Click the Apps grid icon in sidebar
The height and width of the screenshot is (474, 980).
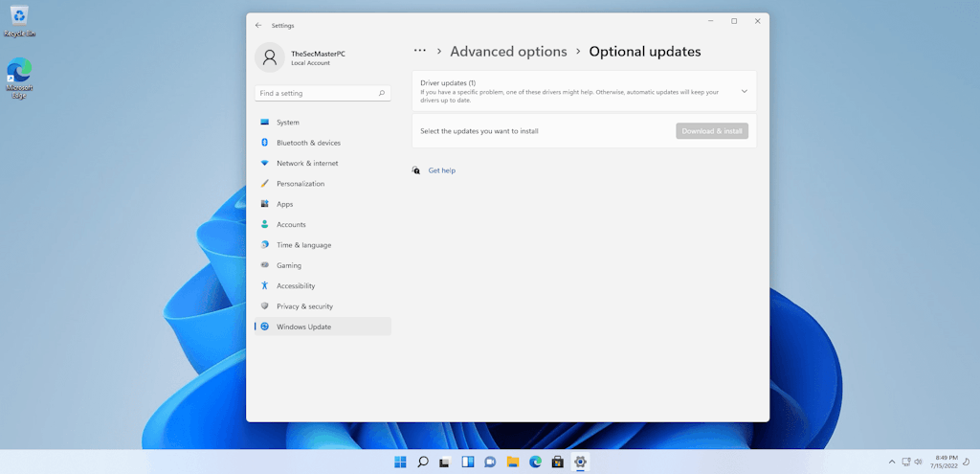(264, 204)
